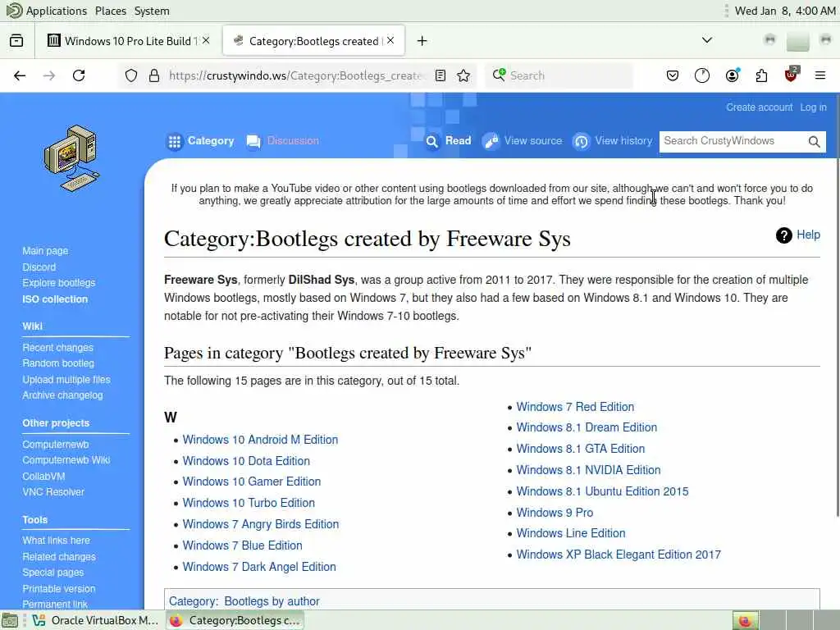Open the Pocket save icon
Viewport: 840px width, 630px height.
coord(673,75)
